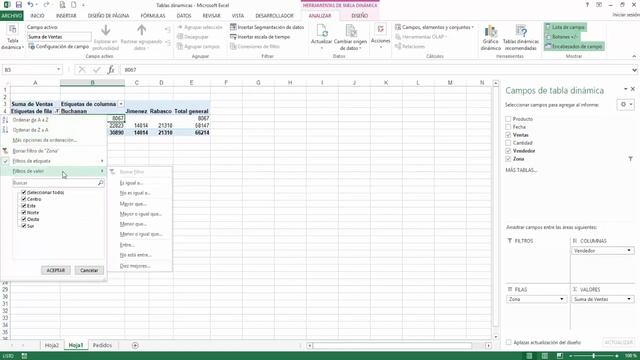This screenshot has width=640, height=360.
Task: Switch to page layout view in status bar
Action: (x=544, y=356)
